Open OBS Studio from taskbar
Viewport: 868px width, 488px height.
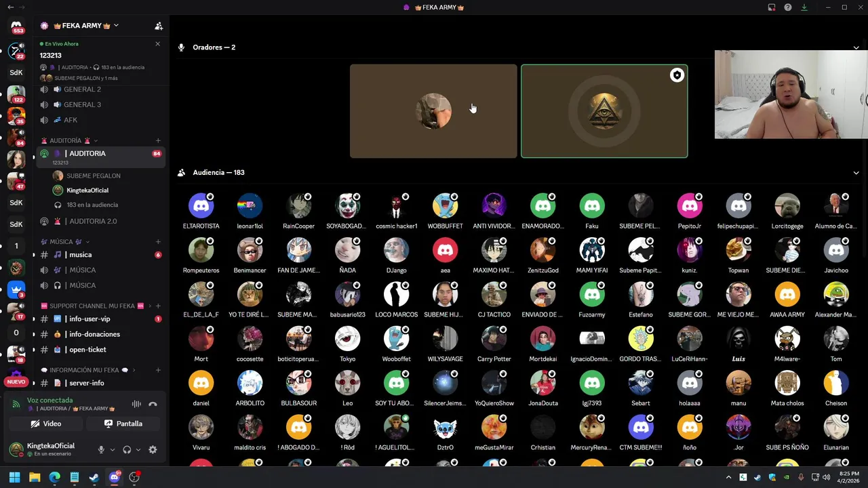[134, 477]
